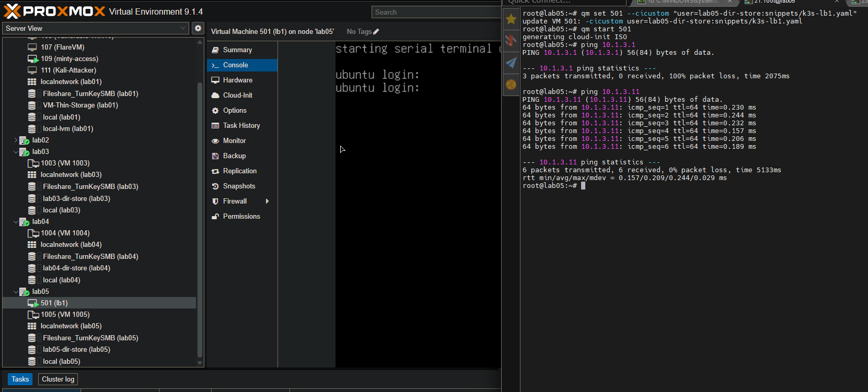Go to the Cloud-Init menu item
Viewport: 868px width, 392px height.
tap(237, 95)
